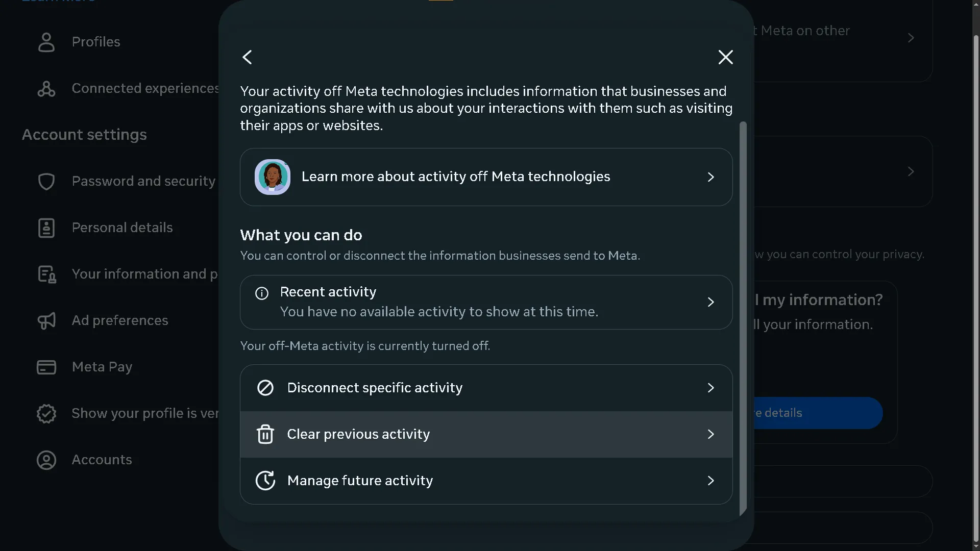Expand Manage future activity options

coord(711,480)
